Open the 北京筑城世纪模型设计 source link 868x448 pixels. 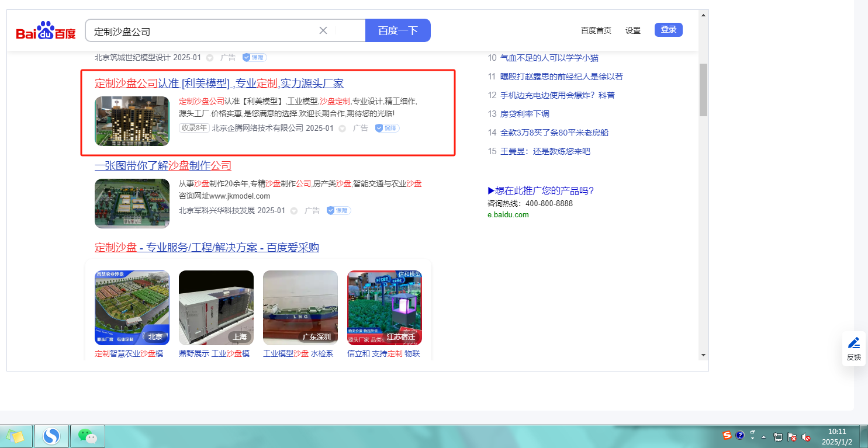(133, 57)
